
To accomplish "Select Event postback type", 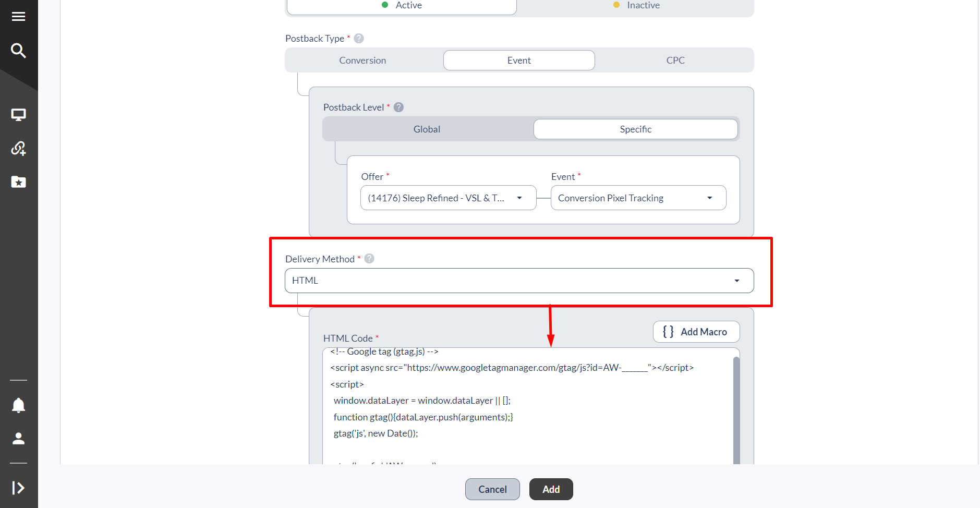I will [519, 61].
